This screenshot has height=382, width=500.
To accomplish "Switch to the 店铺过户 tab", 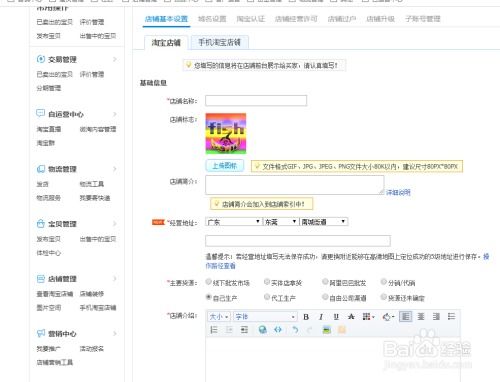I will [342, 19].
